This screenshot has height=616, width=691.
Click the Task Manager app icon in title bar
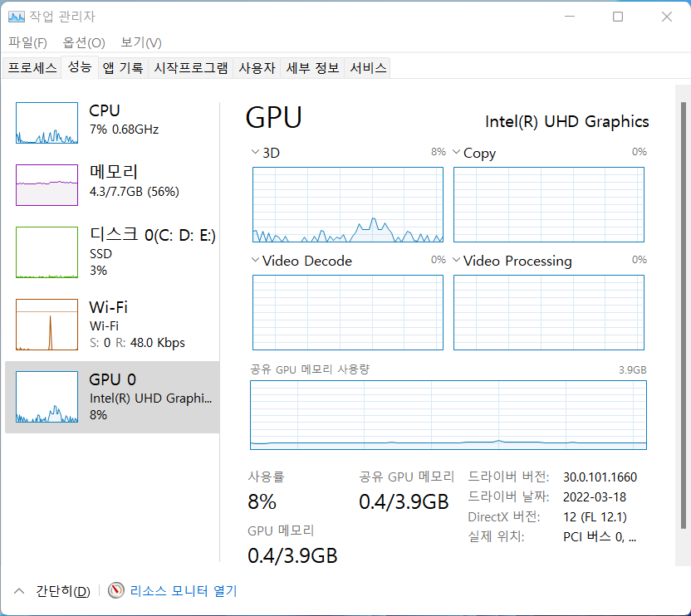pyautogui.click(x=17, y=17)
